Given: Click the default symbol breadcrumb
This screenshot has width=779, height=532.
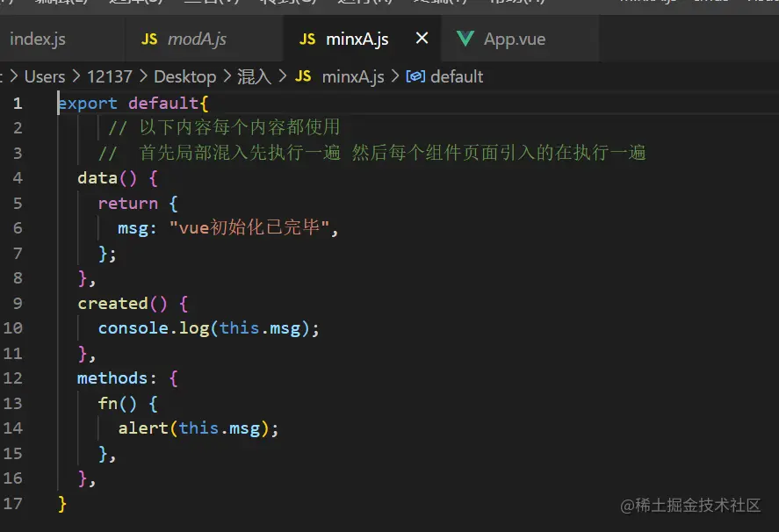Looking at the screenshot, I should click(457, 76).
